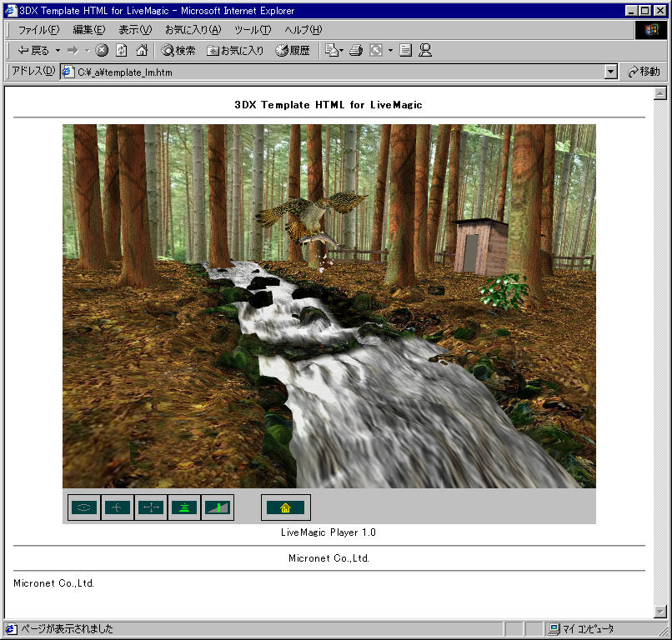Click the 3DX Template HTML for LiveMagic heading
Viewport: 672px width, 640px height.
328,105
